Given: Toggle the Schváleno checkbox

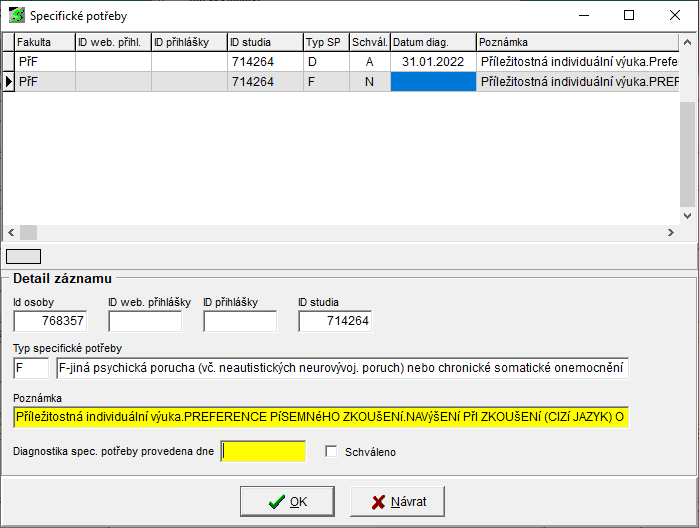Looking at the screenshot, I should 332,452.
